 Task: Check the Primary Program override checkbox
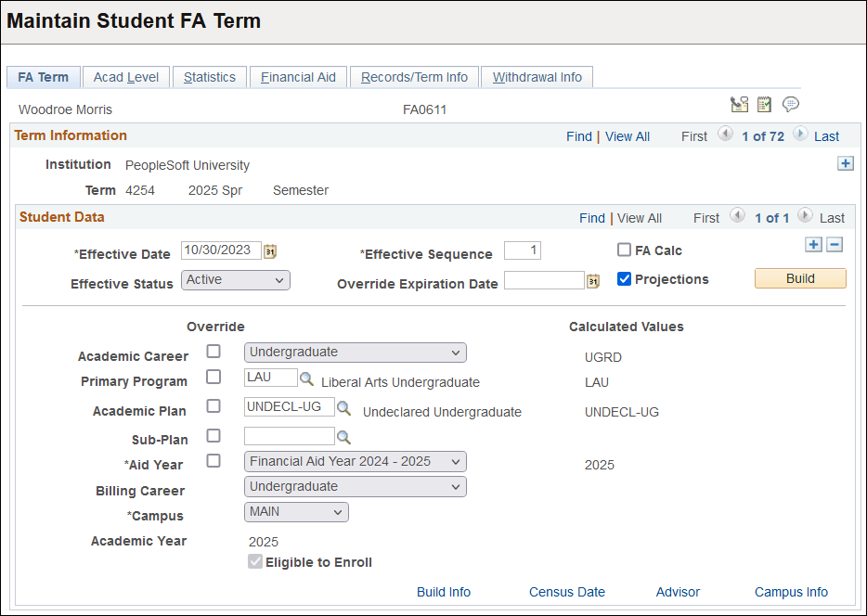[x=214, y=378]
